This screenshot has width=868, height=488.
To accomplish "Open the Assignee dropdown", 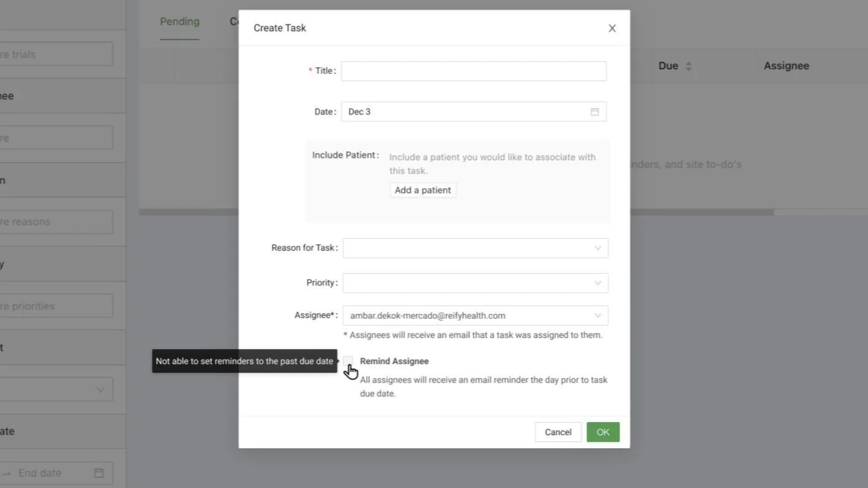I will pos(475,315).
